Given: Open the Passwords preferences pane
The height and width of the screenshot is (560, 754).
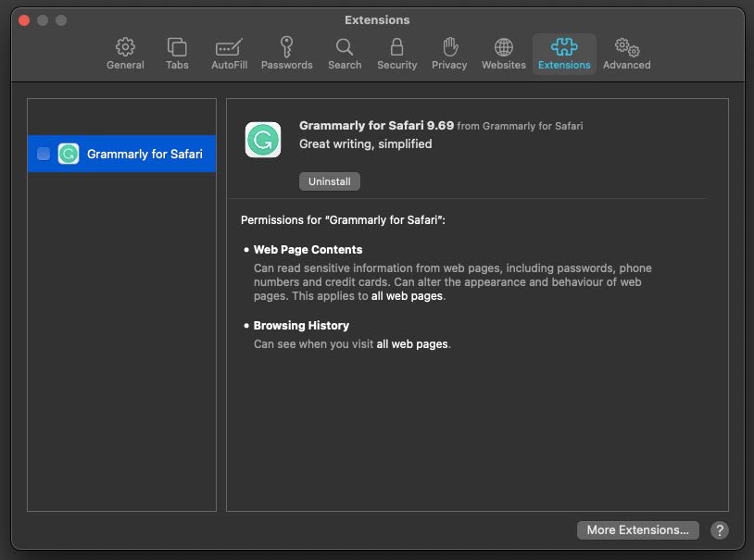Looking at the screenshot, I should (286, 54).
